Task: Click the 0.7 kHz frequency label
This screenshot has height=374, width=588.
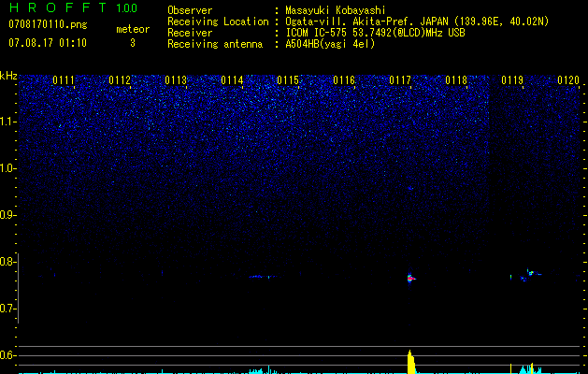Action: 7,309
